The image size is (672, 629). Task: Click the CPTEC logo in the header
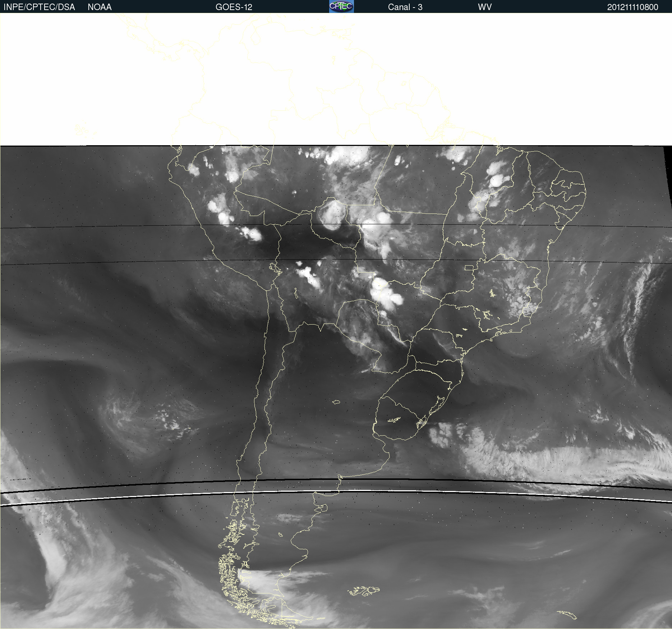341,6
